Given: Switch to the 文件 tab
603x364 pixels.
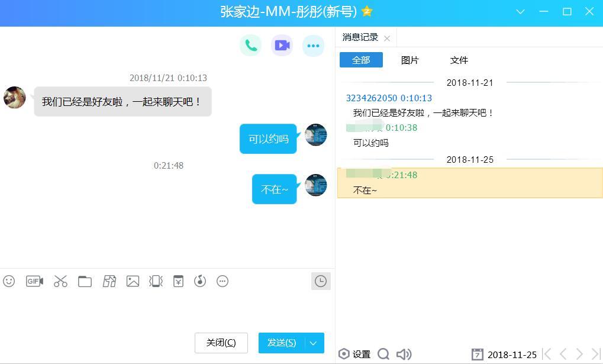Looking at the screenshot, I should click(459, 60).
